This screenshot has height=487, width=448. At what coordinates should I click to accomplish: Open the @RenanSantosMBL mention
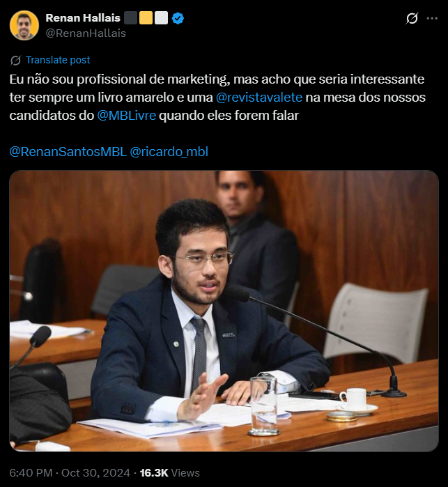(x=68, y=152)
